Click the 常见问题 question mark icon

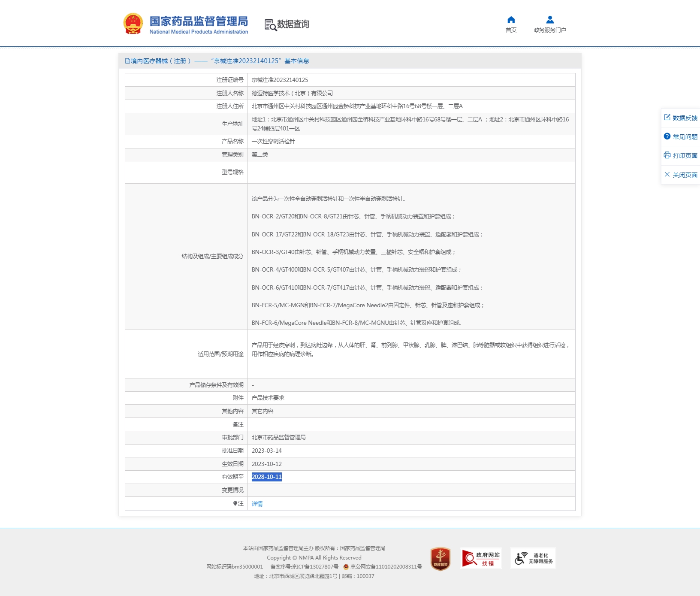[x=667, y=136]
